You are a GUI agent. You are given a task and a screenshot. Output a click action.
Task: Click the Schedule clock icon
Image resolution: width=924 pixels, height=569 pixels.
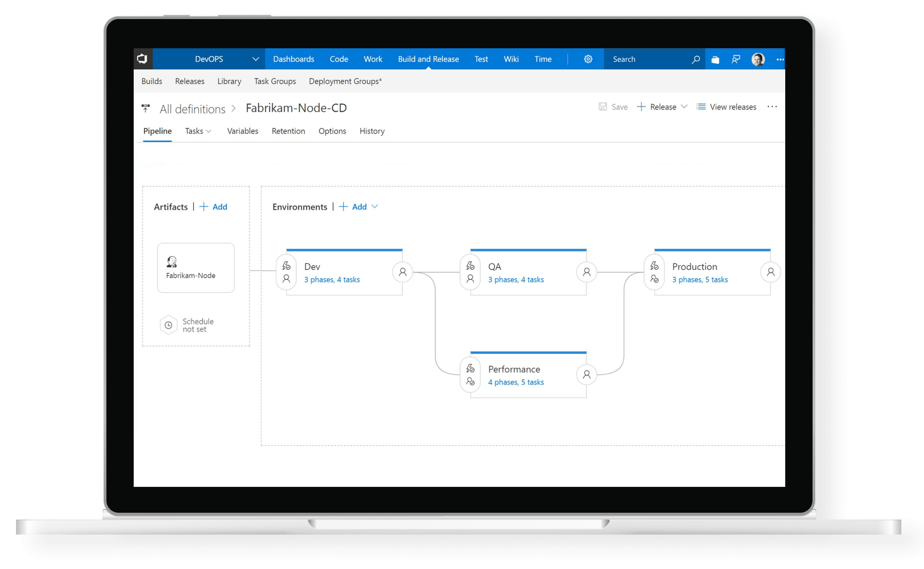(x=168, y=325)
